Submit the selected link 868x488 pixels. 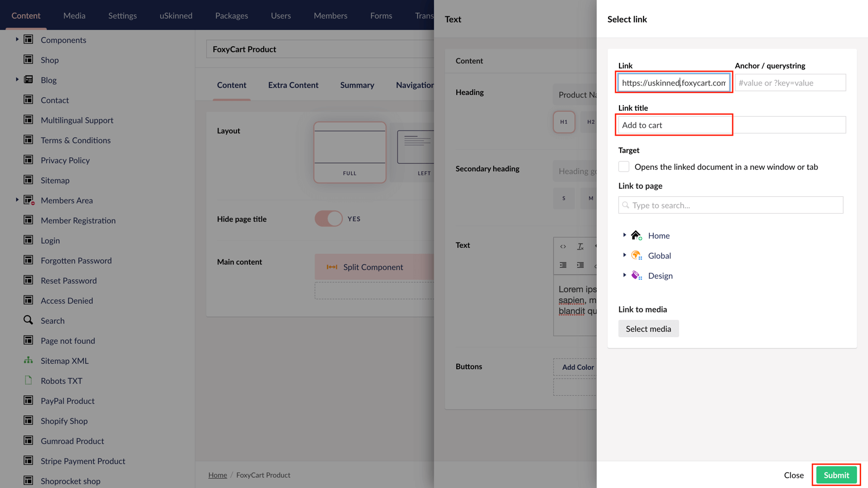835,474
